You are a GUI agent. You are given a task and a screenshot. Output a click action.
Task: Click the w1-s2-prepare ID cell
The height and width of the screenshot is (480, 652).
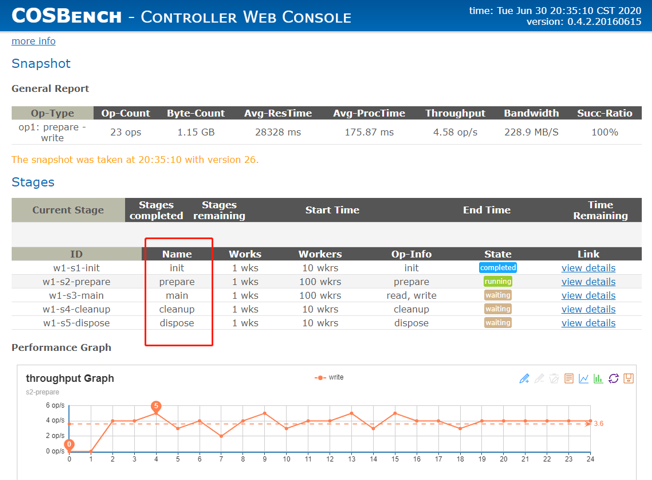click(x=77, y=282)
